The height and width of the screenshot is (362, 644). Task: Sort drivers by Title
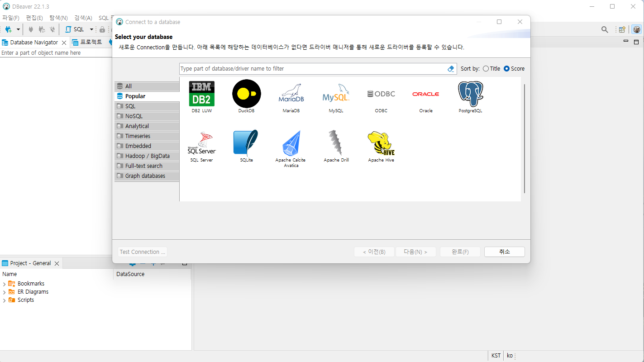click(491, 69)
